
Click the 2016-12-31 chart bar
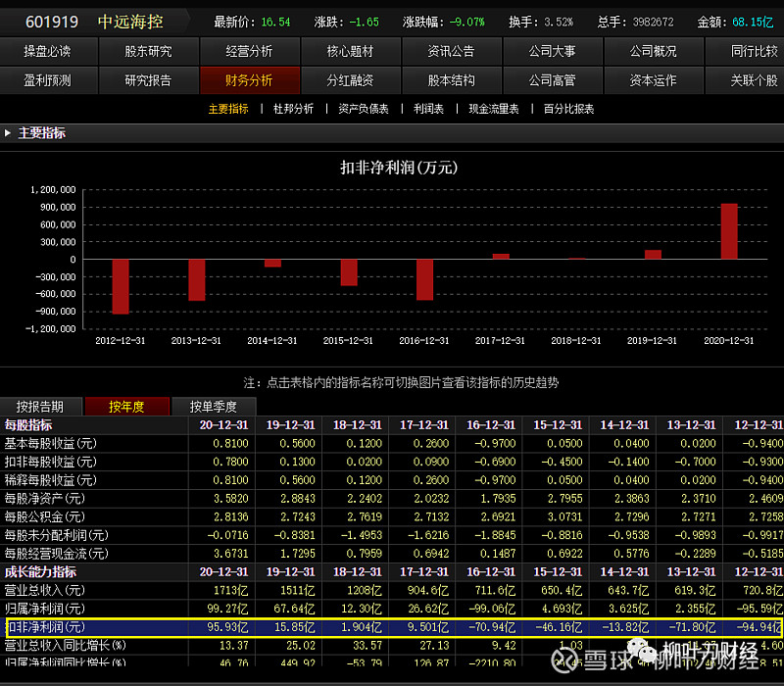coord(424,279)
